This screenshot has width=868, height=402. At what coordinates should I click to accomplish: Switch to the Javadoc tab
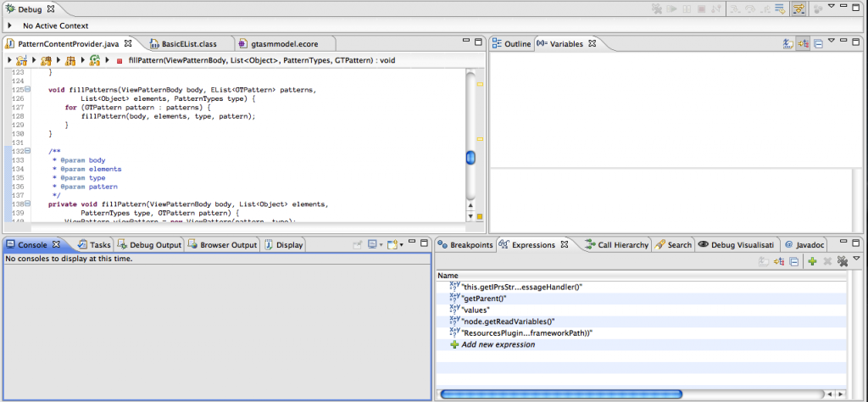[x=804, y=245]
